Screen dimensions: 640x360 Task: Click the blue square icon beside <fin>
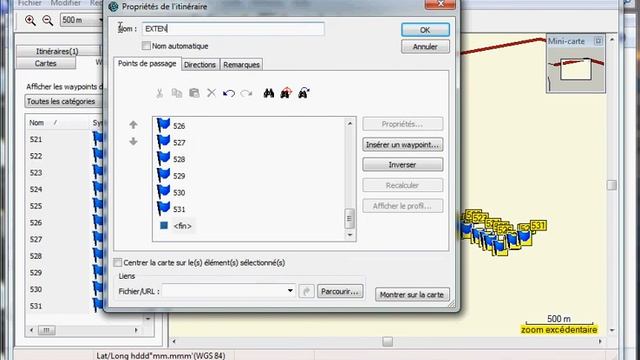[164, 225]
